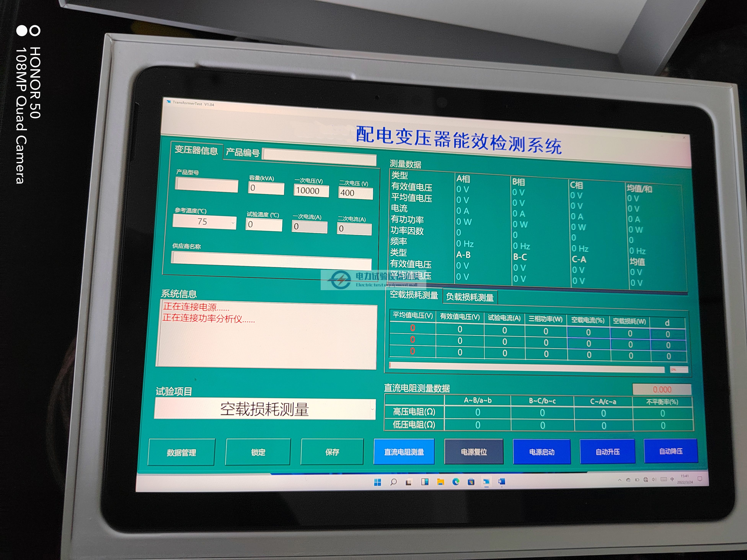747x560 pixels.
Task: Open the 试验项目 dropdown list
Action: pos(372,409)
